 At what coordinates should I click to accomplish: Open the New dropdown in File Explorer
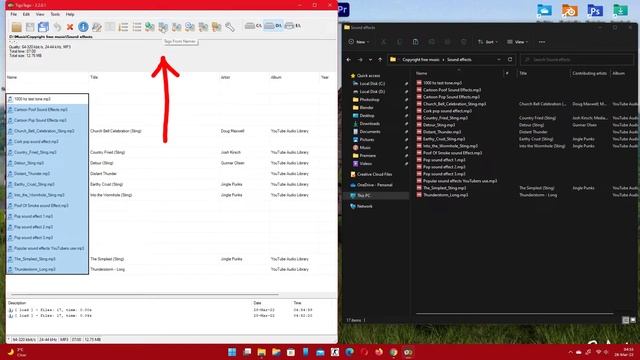point(359,42)
